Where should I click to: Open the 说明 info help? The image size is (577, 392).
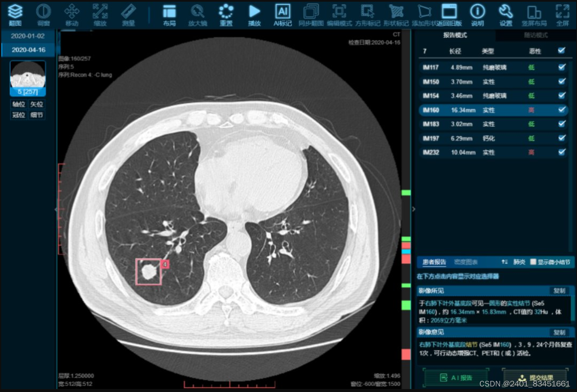tap(477, 14)
